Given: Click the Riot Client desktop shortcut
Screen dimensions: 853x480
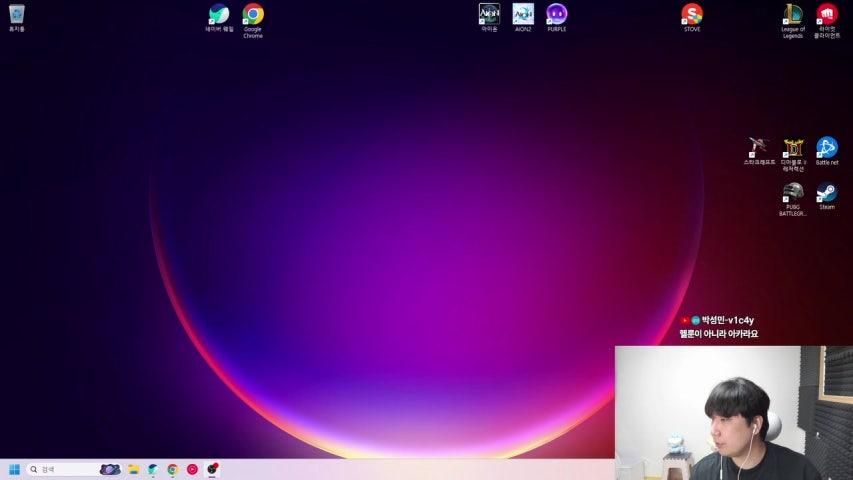Looking at the screenshot, I should click(827, 14).
